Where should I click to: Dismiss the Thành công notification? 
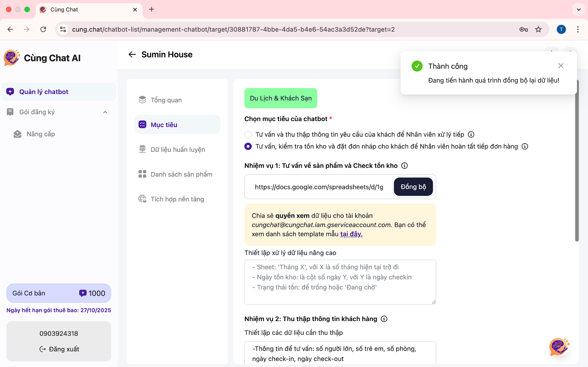(561, 66)
